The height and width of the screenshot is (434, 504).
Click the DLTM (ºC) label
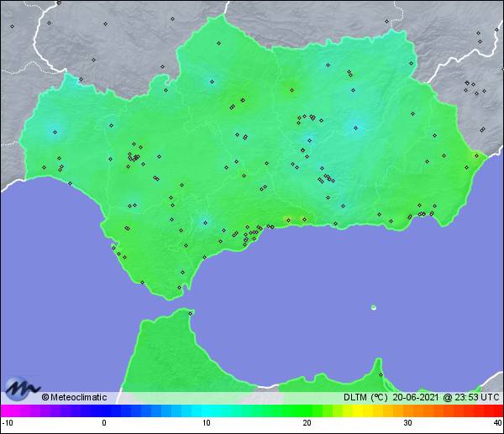365,397
